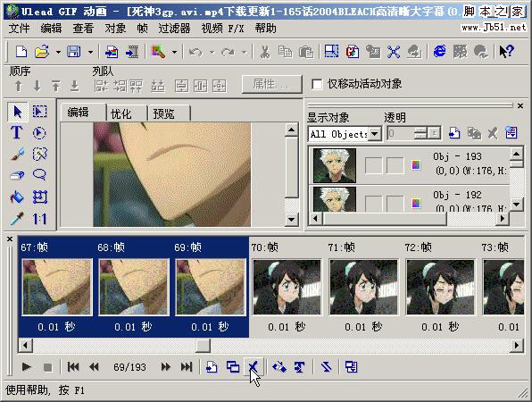Jump to the last frame
The height and width of the screenshot is (402, 532).
click(187, 367)
